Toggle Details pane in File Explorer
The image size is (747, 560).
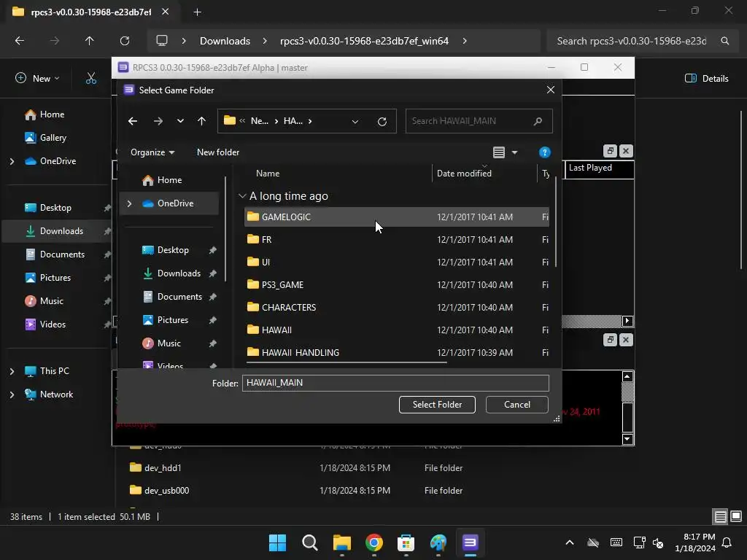[706, 79]
